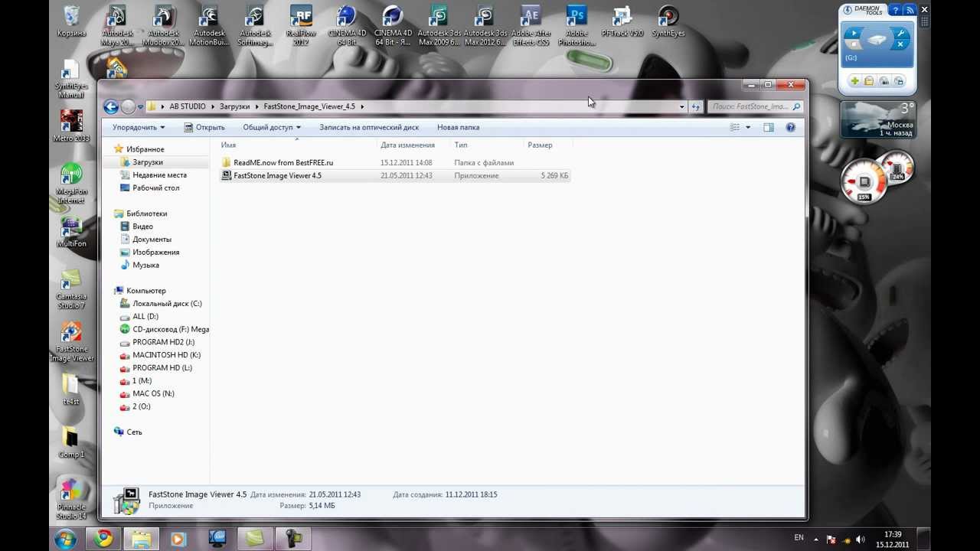Select Недавние места in navigation pane
Screen dimensions: 980x551
point(159,175)
